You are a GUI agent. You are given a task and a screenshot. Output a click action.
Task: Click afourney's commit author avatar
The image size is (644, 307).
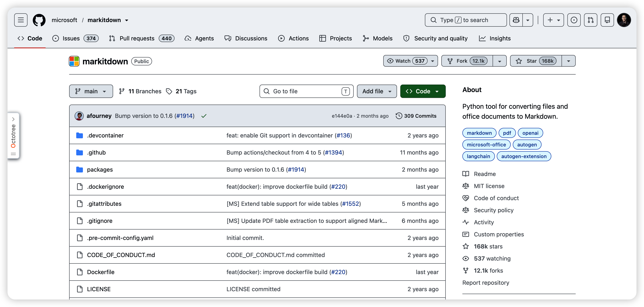(79, 116)
